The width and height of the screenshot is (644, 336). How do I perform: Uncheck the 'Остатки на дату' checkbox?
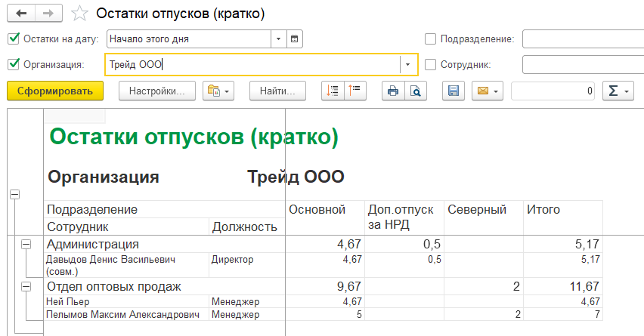[x=13, y=39]
